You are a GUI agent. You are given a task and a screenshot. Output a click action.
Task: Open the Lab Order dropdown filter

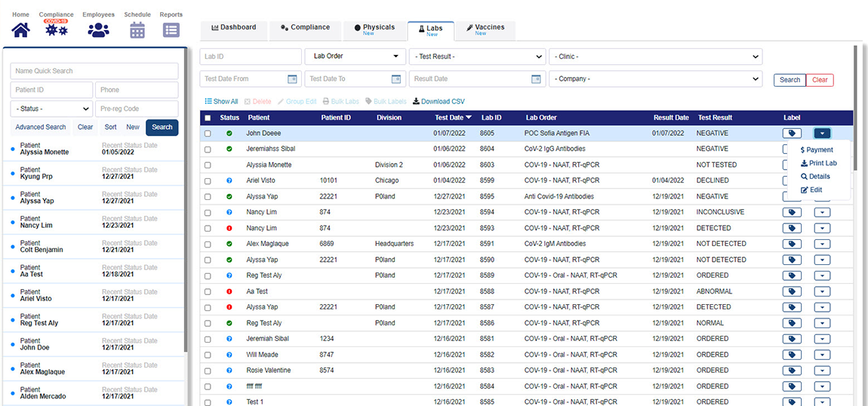click(x=355, y=57)
